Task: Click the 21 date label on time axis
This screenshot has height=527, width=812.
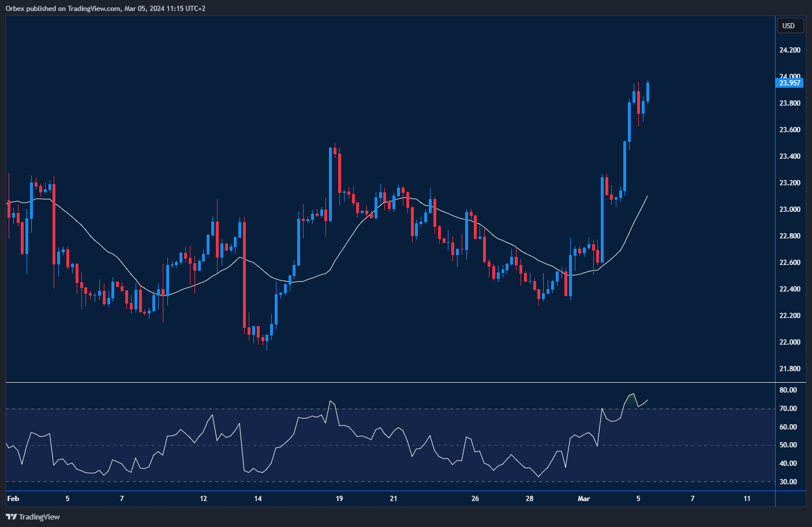Action: tap(394, 499)
